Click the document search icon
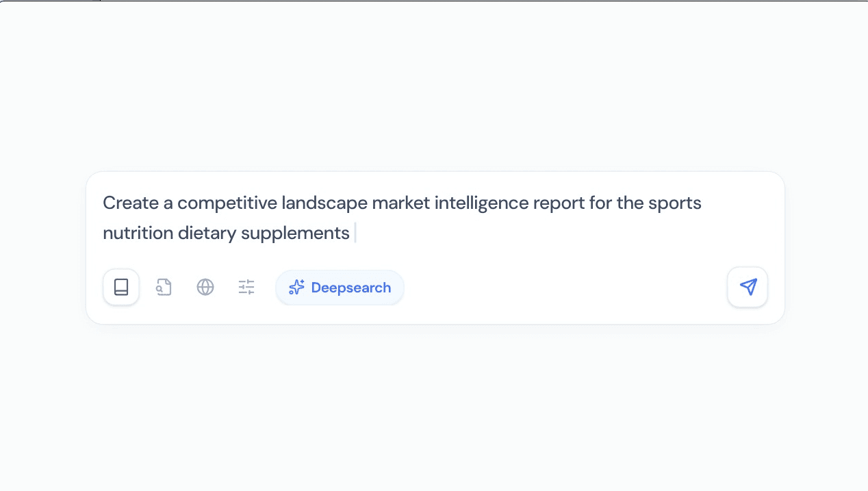The width and height of the screenshot is (868, 491). tap(164, 287)
